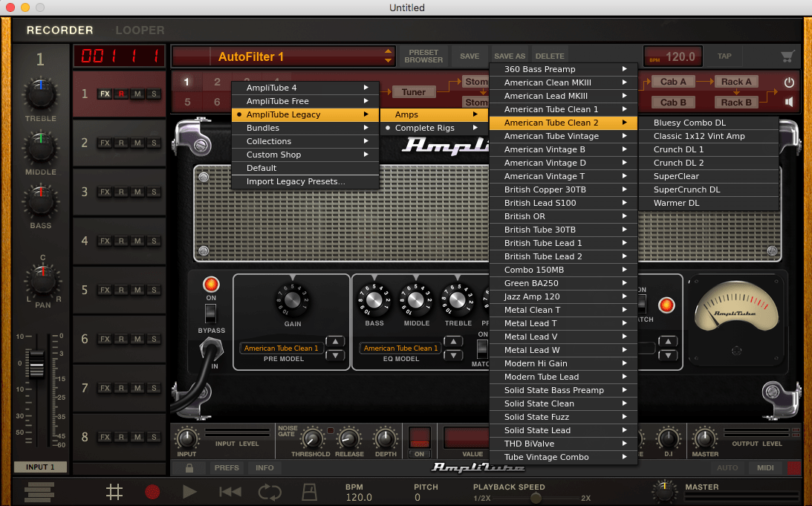Open British Lead S100 submenu
The image size is (812, 506).
(563, 203)
